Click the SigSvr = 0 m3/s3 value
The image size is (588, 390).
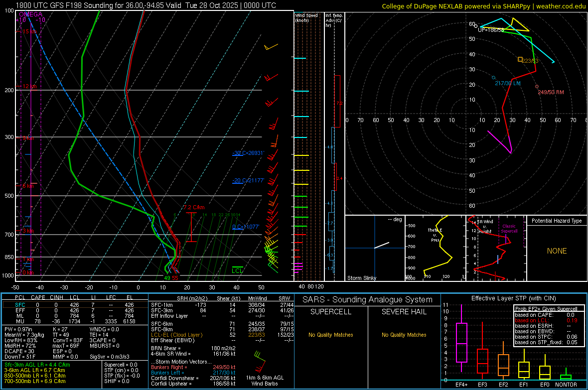pos(110,357)
